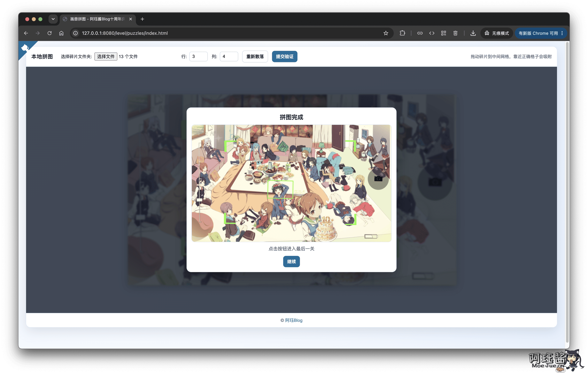Image resolution: width=588 pixels, height=373 pixels.
Task: Focus the 列 columns input field
Action: (x=229, y=57)
